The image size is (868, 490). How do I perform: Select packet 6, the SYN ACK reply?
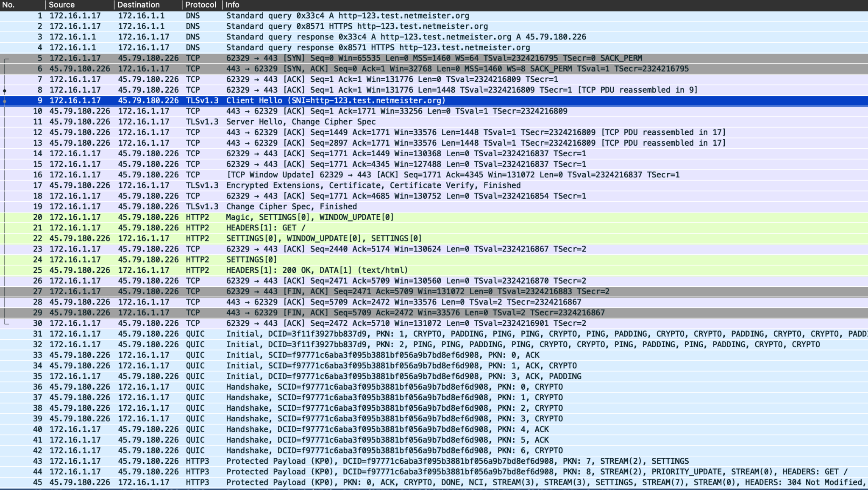(x=297, y=69)
